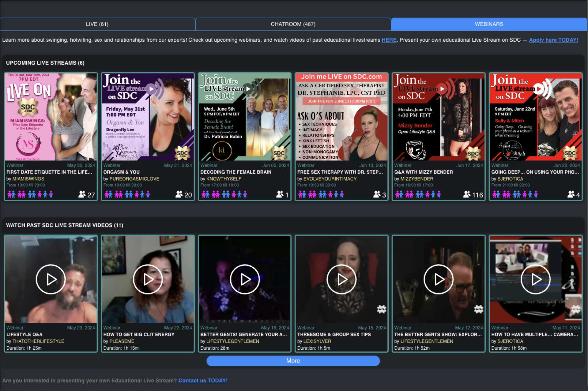Open the Apply here TODAY! link

[x=554, y=40]
